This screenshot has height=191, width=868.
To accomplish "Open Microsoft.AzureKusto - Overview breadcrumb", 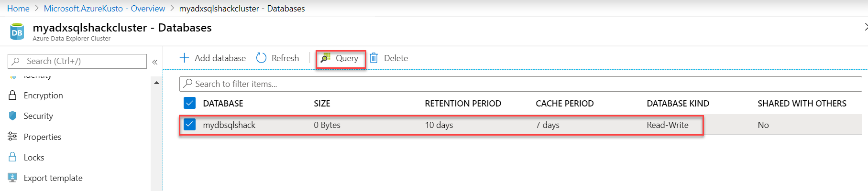I will [104, 9].
